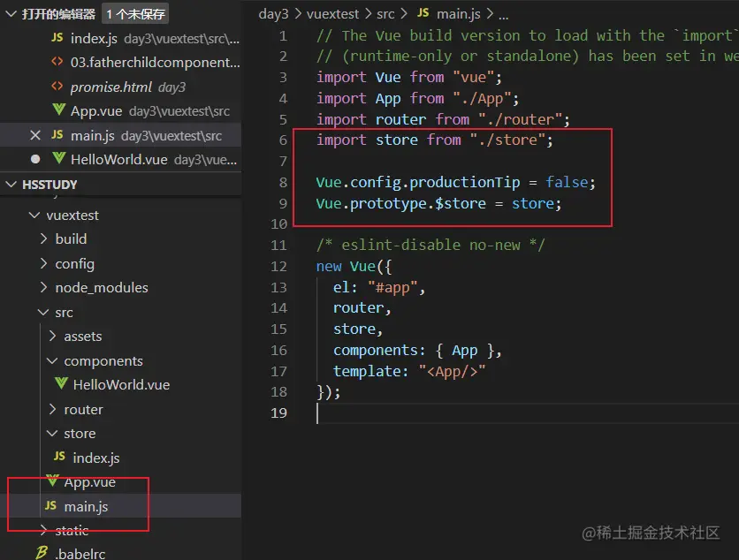
Task: Click line number 9 in gutter
Action: 283,203
